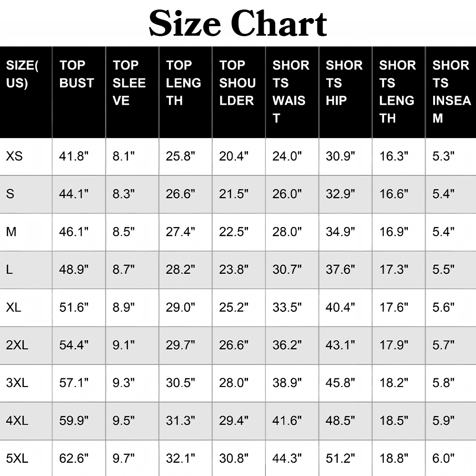The image size is (476, 476).
Task: Click the 3XL shorts waist value 38.9"
Action: [287, 383]
